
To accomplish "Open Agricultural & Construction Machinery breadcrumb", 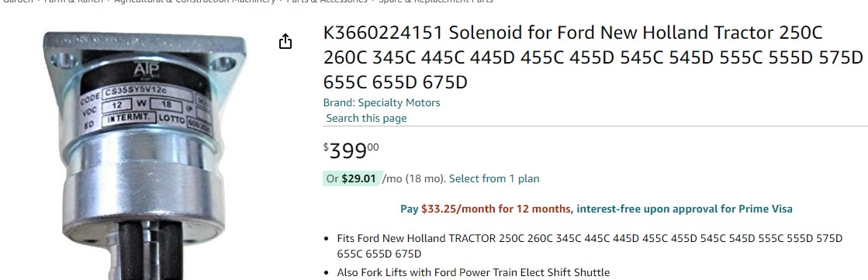I will (195, 1).
